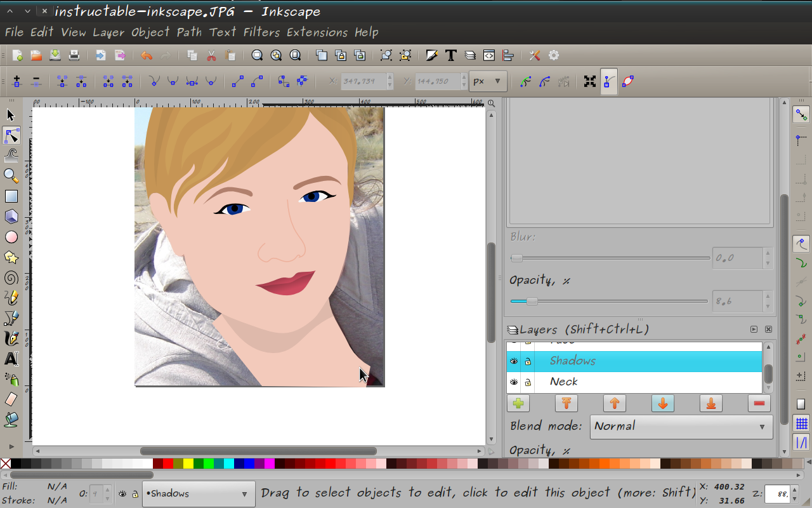The image size is (812, 508).
Task: Select the Rectangle tool
Action: [x=10, y=196]
